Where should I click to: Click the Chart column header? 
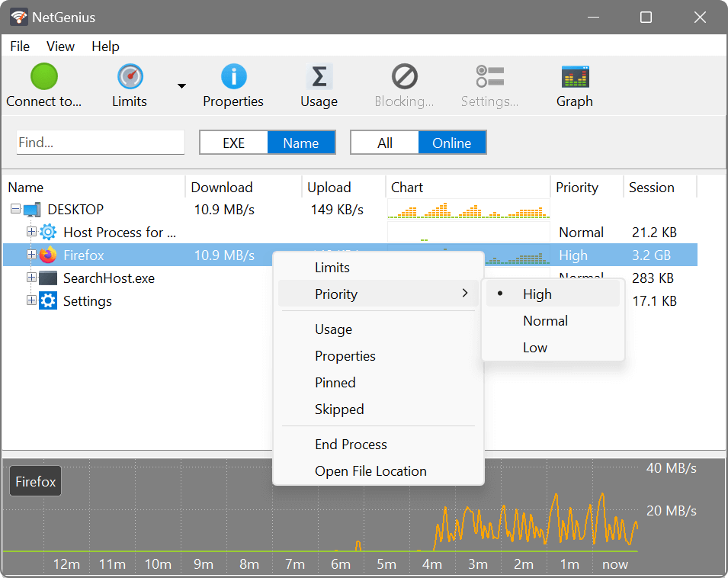point(468,188)
